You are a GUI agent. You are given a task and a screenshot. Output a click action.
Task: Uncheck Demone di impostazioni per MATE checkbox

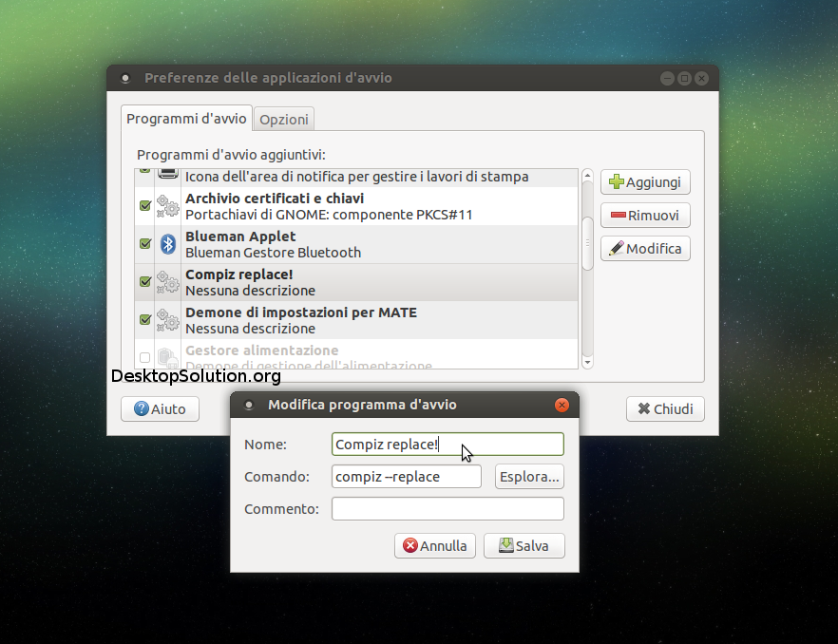pos(144,319)
